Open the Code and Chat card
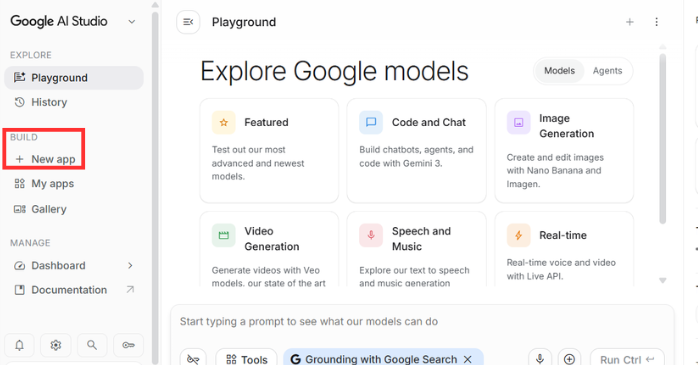 pos(416,150)
